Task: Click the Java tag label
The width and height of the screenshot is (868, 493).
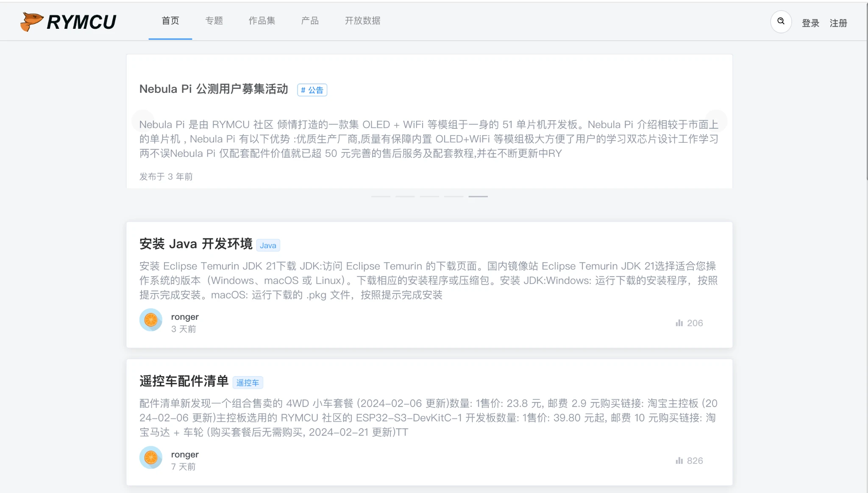Action: tap(268, 246)
